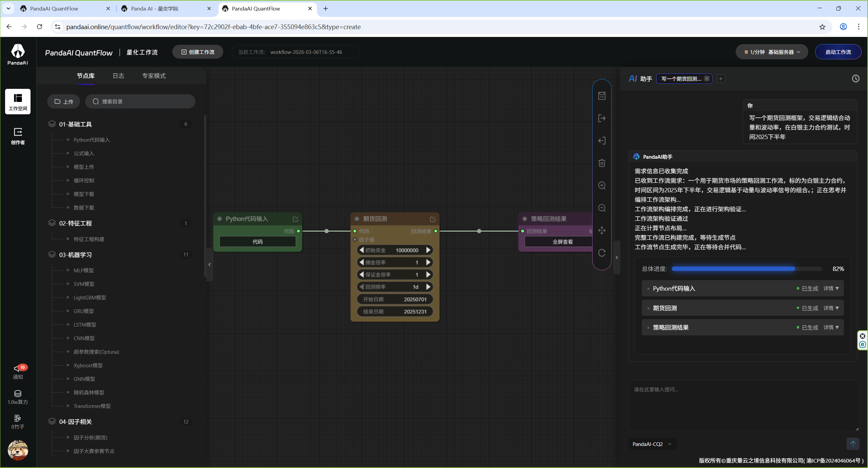The width and height of the screenshot is (868, 468).
Task: Click the save icon in canvas toolbar
Action: coord(602,96)
